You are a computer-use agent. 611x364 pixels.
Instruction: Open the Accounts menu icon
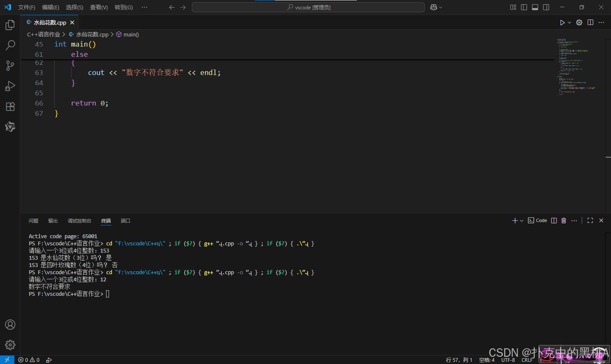(x=10, y=325)
